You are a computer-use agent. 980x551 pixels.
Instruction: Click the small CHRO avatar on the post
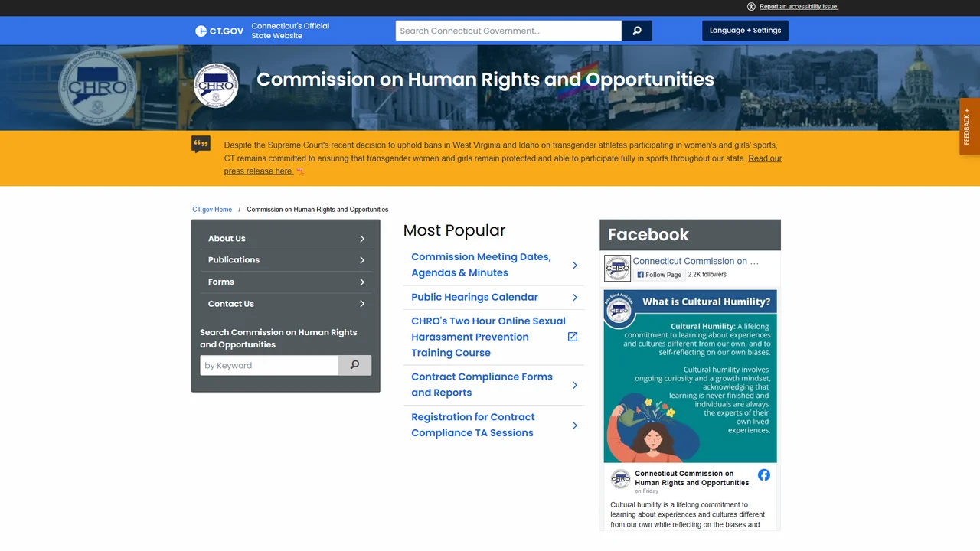620,479
